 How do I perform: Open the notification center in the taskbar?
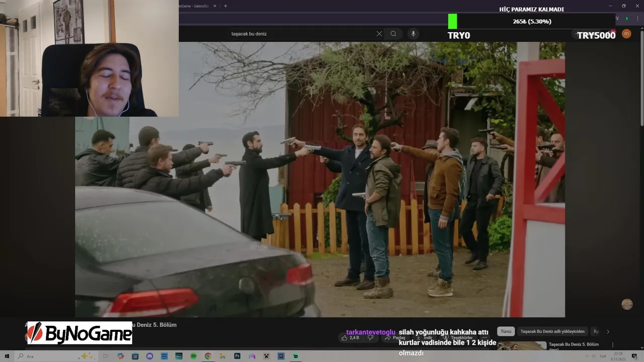[x=634, y=356]
